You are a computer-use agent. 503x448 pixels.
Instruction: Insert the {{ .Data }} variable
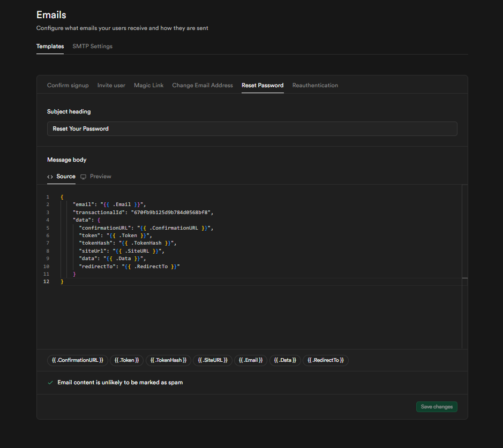(285, 360)
